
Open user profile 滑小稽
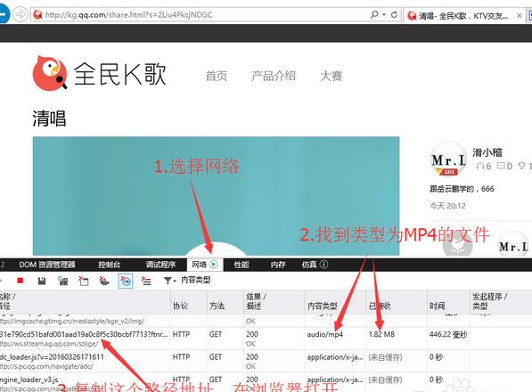[487, 152]
